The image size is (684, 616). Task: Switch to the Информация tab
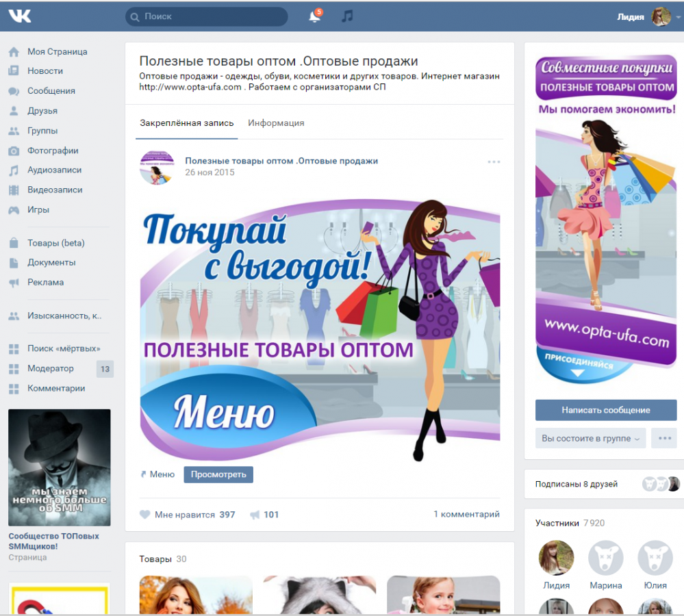276,123
